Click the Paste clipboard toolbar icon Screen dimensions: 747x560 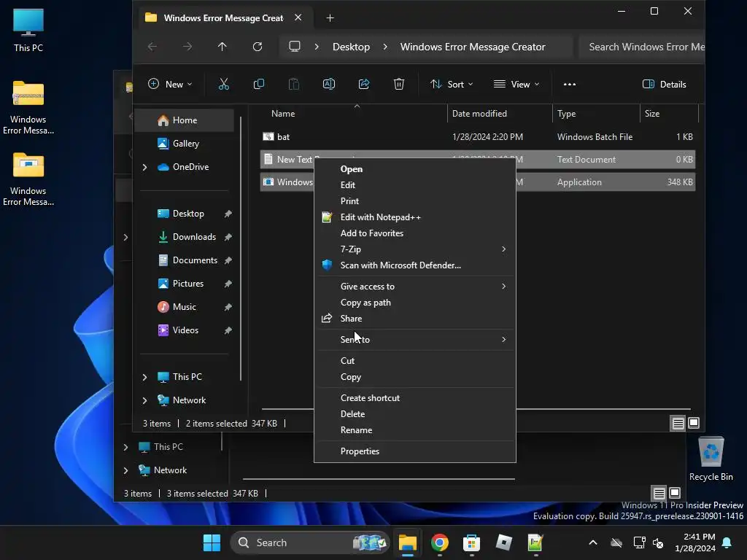pyautogui.click(x=294, y=85)
